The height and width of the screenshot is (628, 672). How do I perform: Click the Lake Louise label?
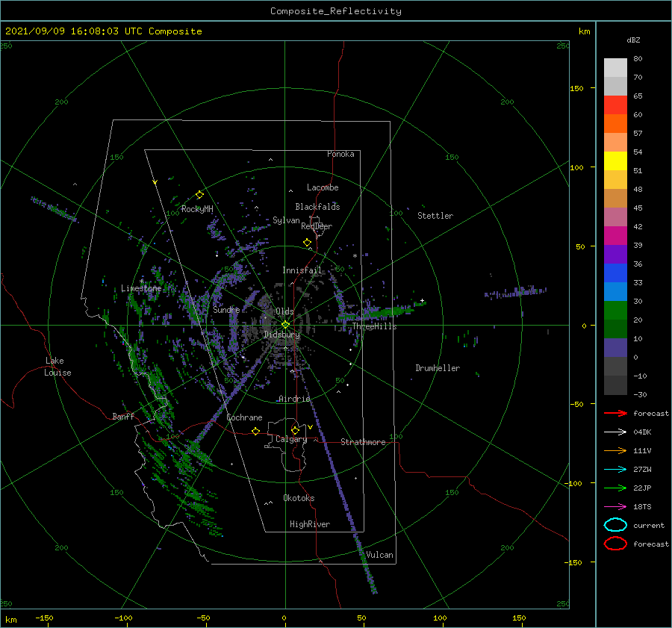coord(57,367)
